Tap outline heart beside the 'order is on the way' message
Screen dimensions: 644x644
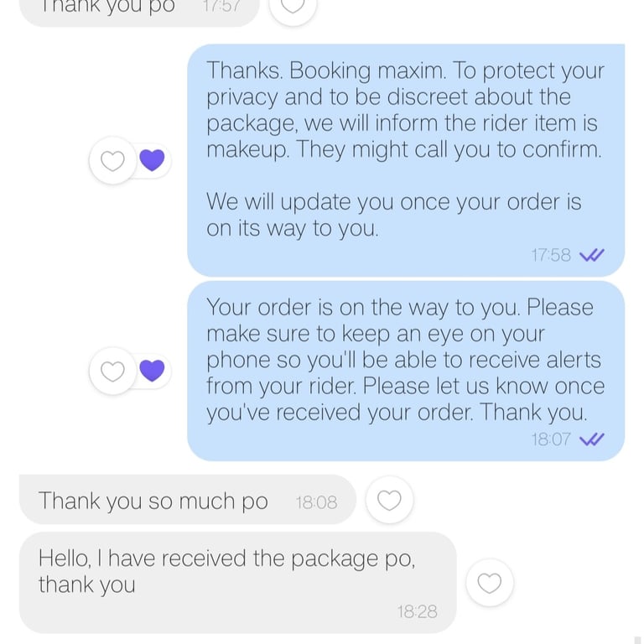click(x=112, y=371)
